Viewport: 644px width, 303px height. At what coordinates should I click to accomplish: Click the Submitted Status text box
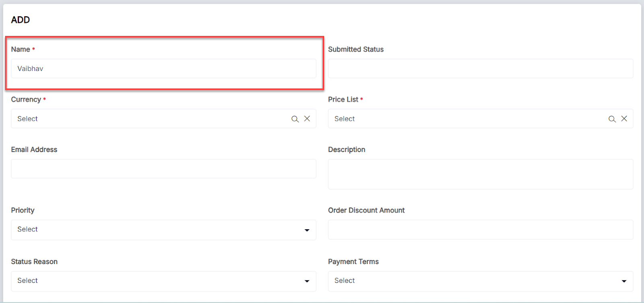pyautogui.click(x=480, y=68)
